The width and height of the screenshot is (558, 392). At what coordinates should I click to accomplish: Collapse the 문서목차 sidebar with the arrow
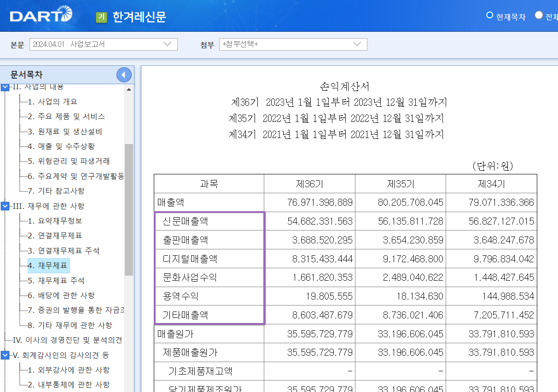tap(123, 75)
